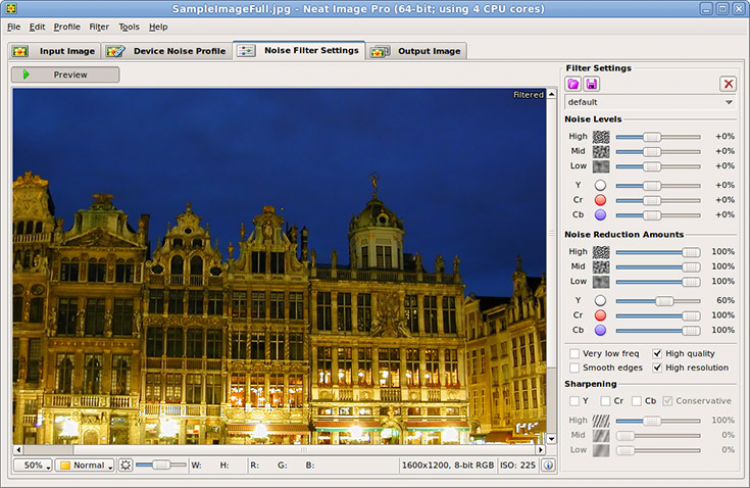
Task: Open the Filter menu
Action: [99, 27]
